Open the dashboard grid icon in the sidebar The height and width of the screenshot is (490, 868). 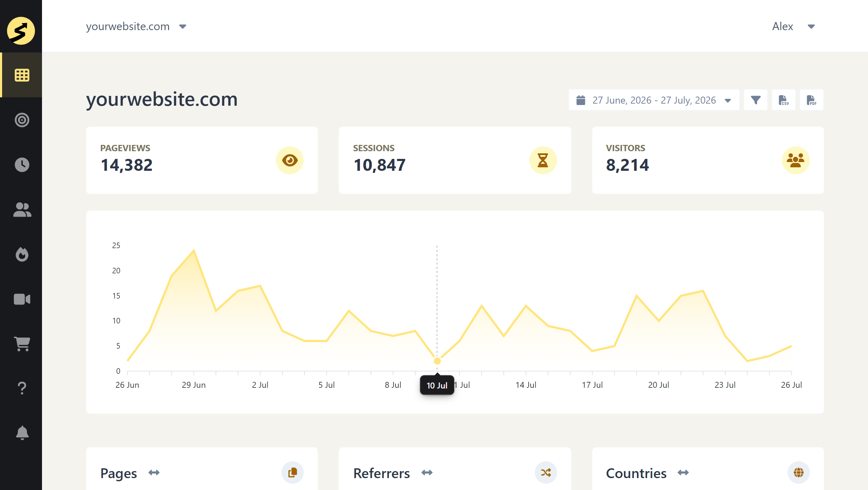click(22, 75)
